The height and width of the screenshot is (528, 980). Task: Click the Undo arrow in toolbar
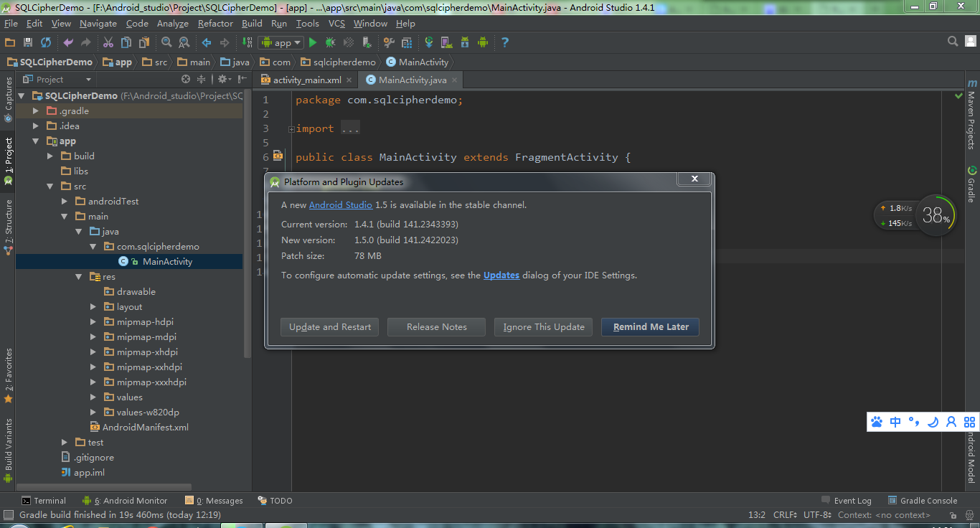point(68,42)
